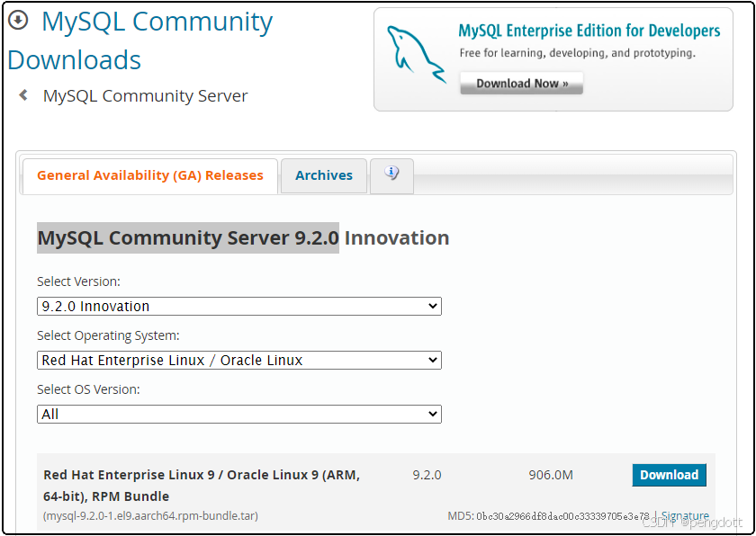Click the download circle icon beside MySQL Community
The image size is (756, 536).
click(18, 20)
